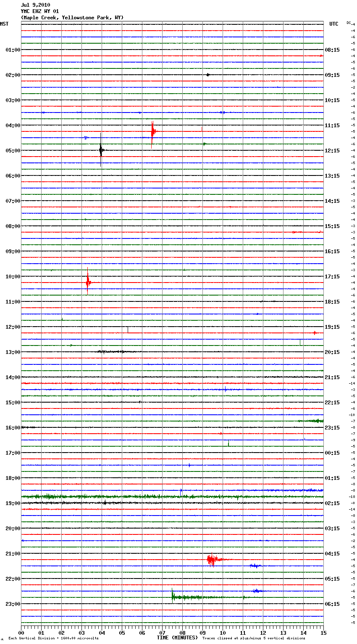This screenshot has height=644, width=357.
Task: Click the 'TIME (MINUTES)' axis title
Action: click(177, 638)
